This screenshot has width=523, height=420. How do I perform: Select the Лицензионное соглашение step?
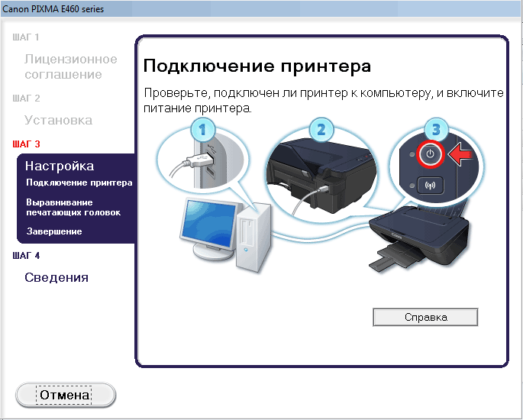[x=71, y=66]
